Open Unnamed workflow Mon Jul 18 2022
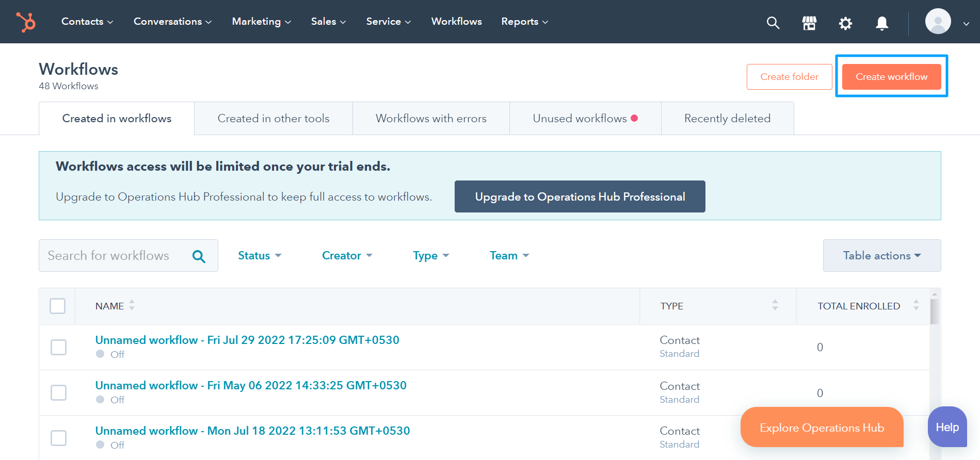980x460 pixels. coord(252,431)
